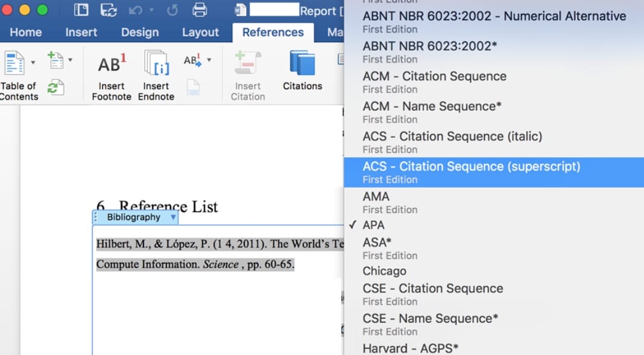The height and width of the screenshot is (355, 644).
Task: Choose CSE - Name Sequence* style
Action: 494,324
